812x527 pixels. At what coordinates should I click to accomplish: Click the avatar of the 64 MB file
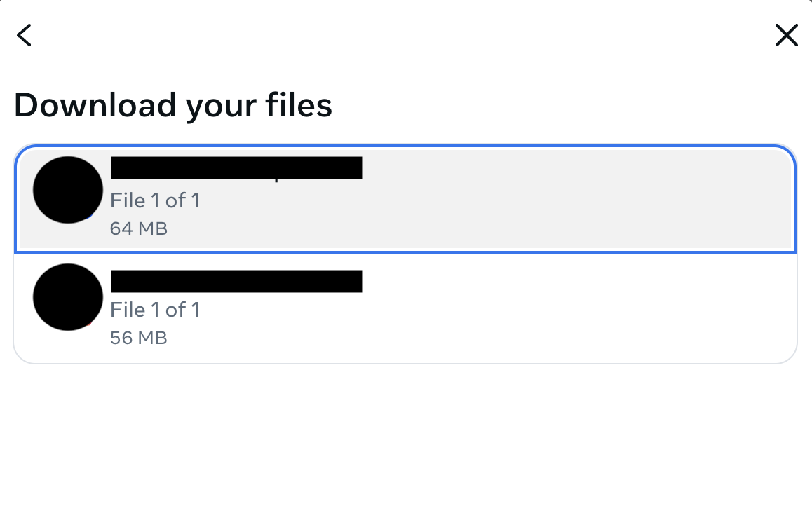[x=68, y=190]
